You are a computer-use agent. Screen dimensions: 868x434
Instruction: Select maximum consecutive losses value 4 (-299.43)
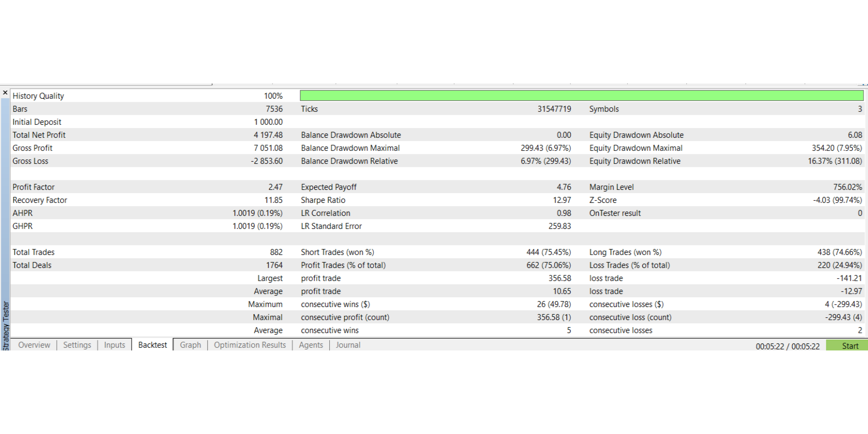click(x=844, y=304)
